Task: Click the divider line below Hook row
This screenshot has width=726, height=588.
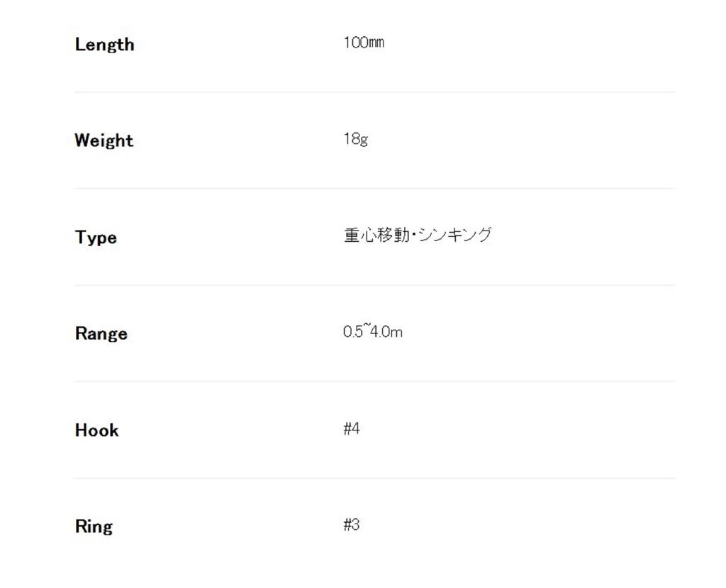Action: (x=374, y=478)
